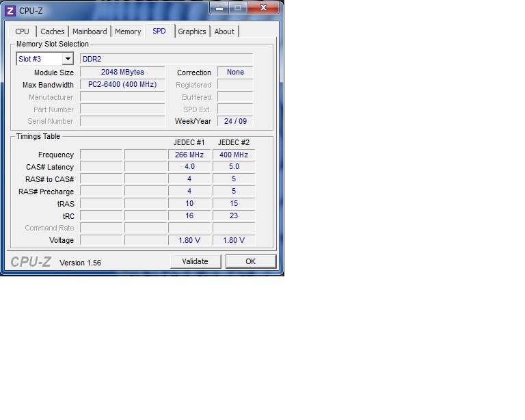The image size is (525, 420).
Task: Click JEDEC #2 voltage 1.80 V
Action: pos(234,240)
